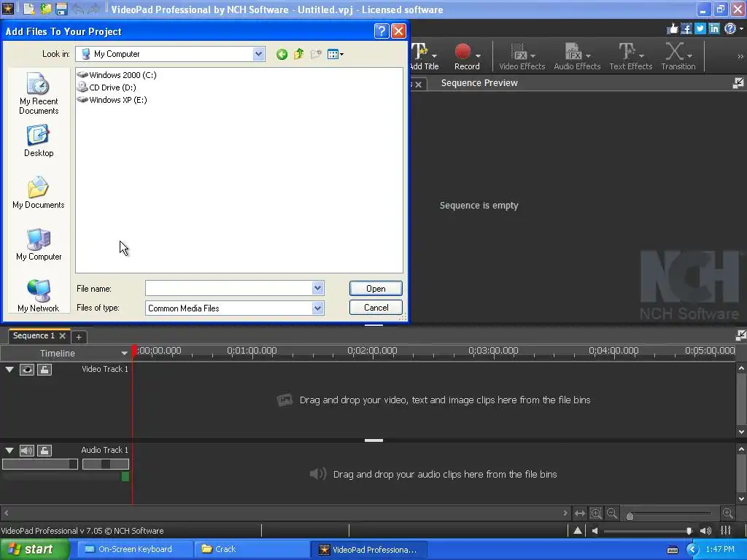This screenshot has height=560, width=747.
Task: Open Audio Effects in toolbar
Action: pyautogui.click(x=577, y=56)
